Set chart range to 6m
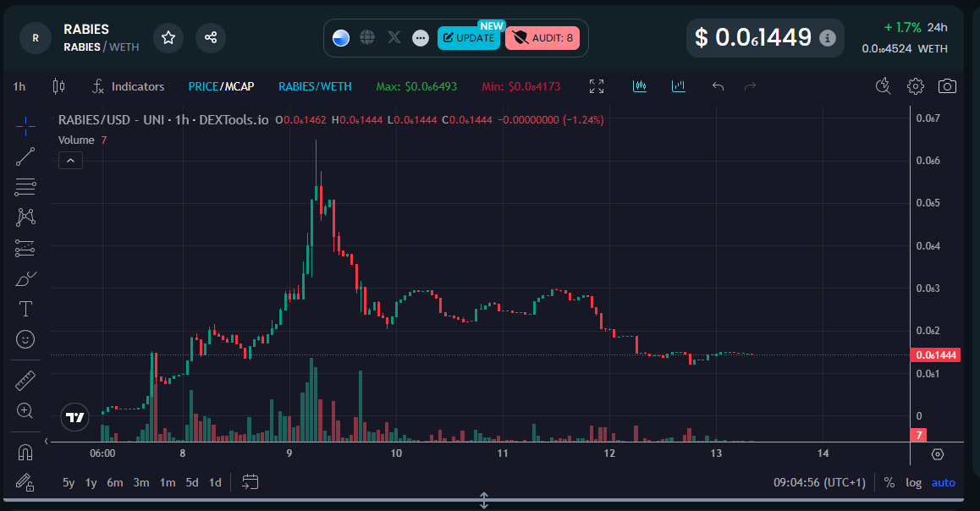The height and width of the screenshot is (511, 980). (x=115, y=482)
